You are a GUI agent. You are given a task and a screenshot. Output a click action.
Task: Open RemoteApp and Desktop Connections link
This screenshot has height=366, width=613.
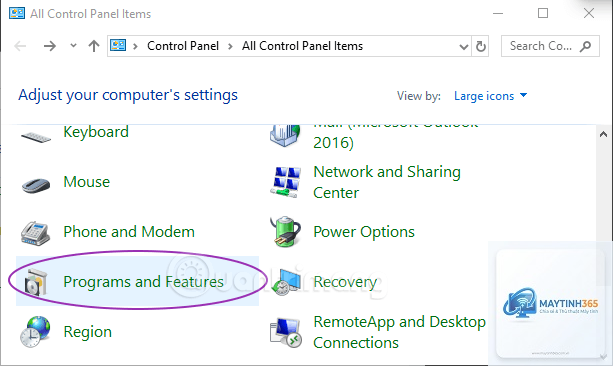[399, 332]
